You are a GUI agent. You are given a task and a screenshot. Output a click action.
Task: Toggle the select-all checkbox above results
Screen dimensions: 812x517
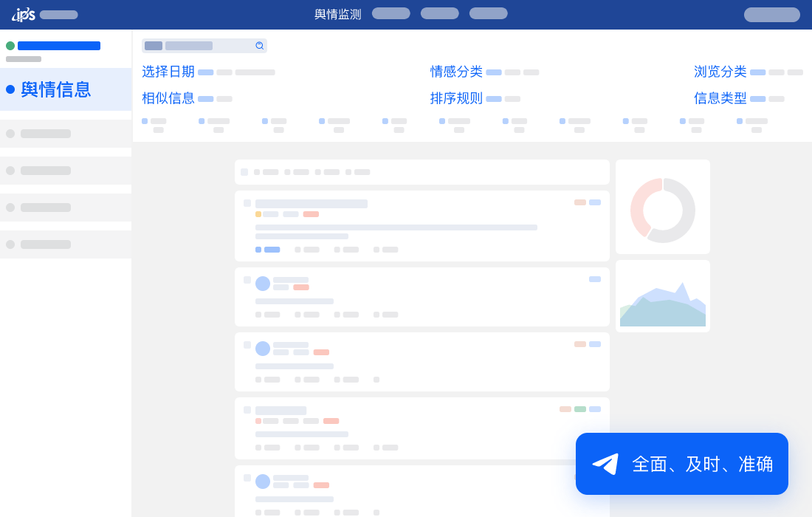(244, 171)
